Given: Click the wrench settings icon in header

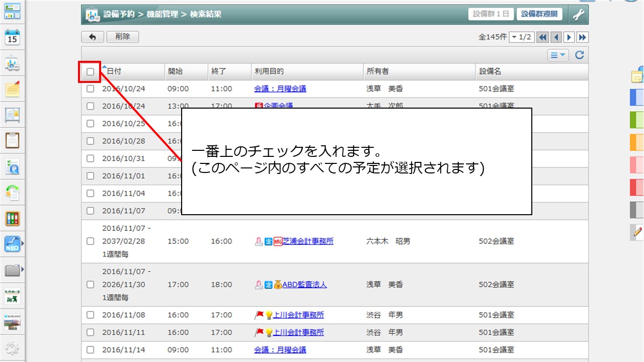Looking at the screenshot, I should (578, 15).
